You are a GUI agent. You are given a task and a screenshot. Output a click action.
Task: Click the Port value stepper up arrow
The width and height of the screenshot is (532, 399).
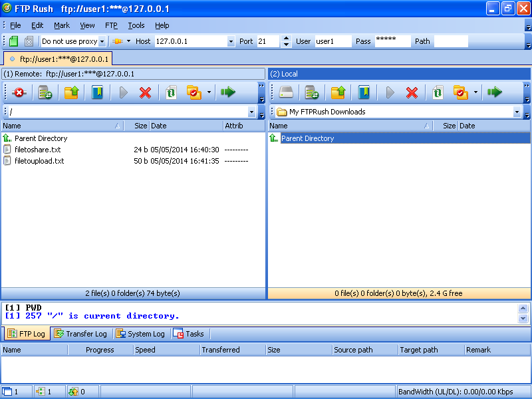point(286,38)
